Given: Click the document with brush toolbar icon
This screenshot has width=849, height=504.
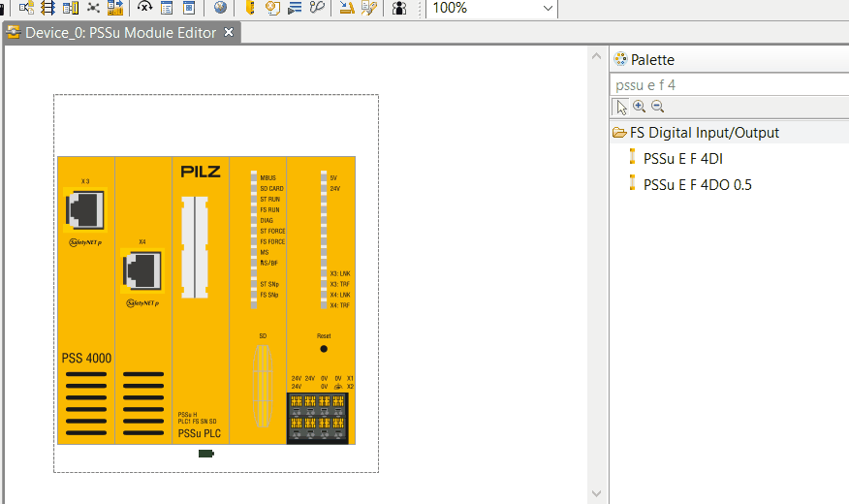Looking at the screenshot, I should [368, 8].
